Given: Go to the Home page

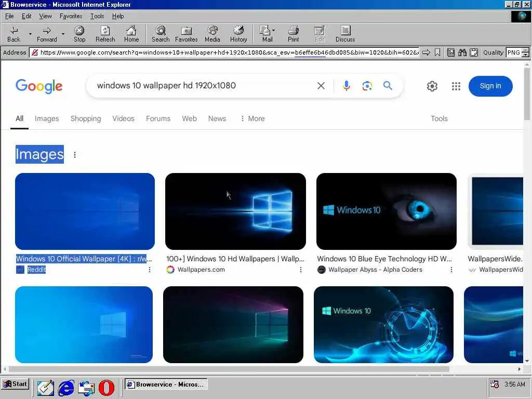Looking at the screenshot, I should pos(131,34).
